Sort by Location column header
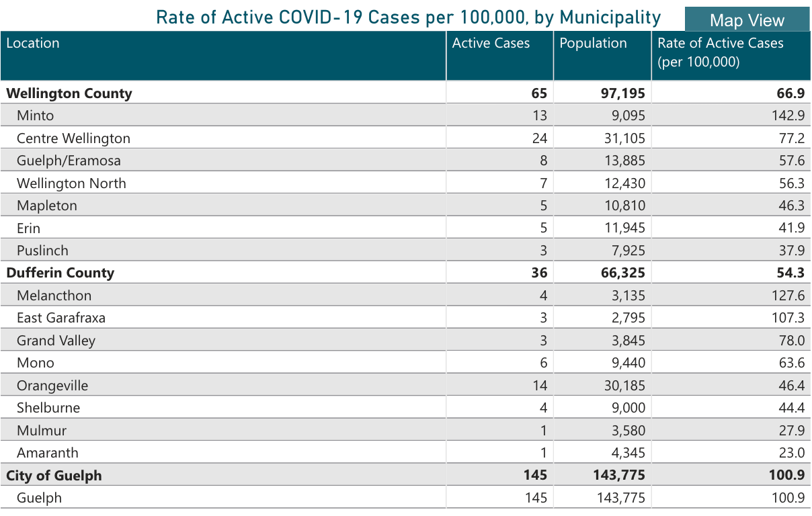Screen dimensions: 812x516 [x=33, y=44]
